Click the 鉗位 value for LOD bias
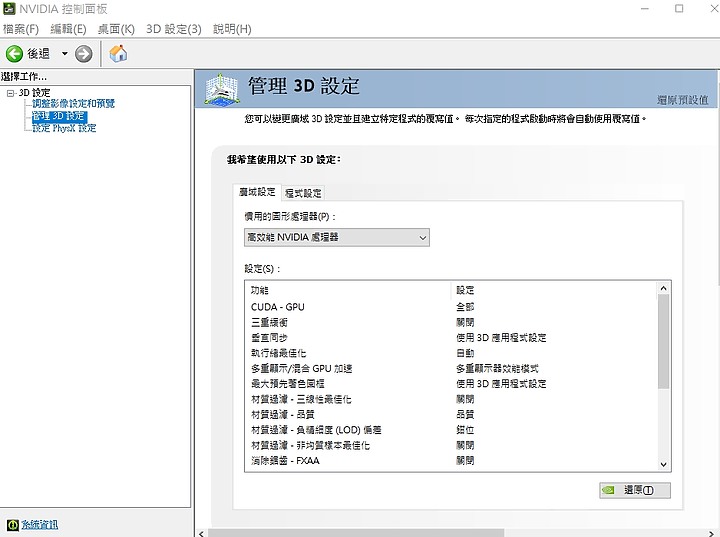 pos(465,430)
